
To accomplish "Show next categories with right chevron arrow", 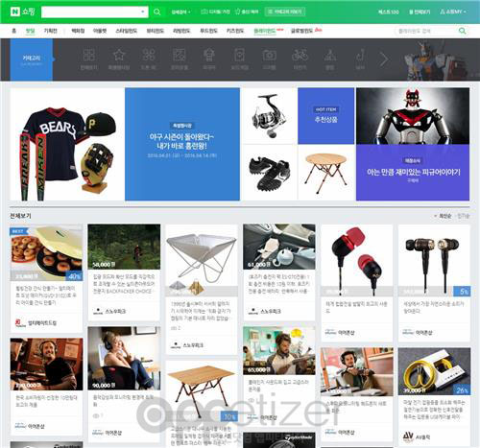I will 384,59.
